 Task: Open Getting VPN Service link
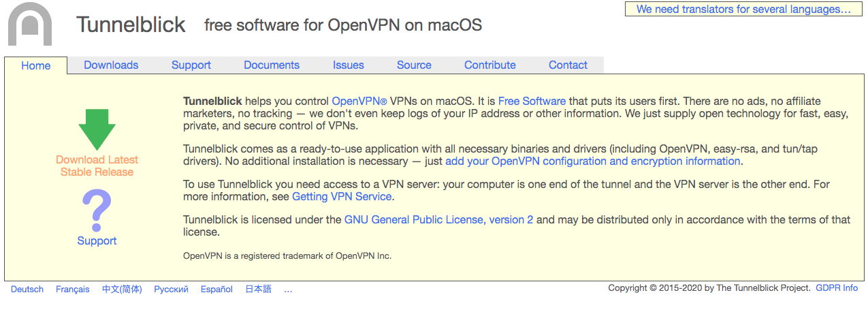pyautogui.click(x=342, y=196)
